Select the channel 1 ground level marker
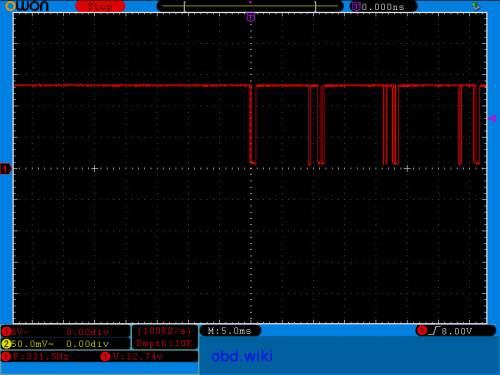Screen dimensions: 500x375 coord(5,169)
